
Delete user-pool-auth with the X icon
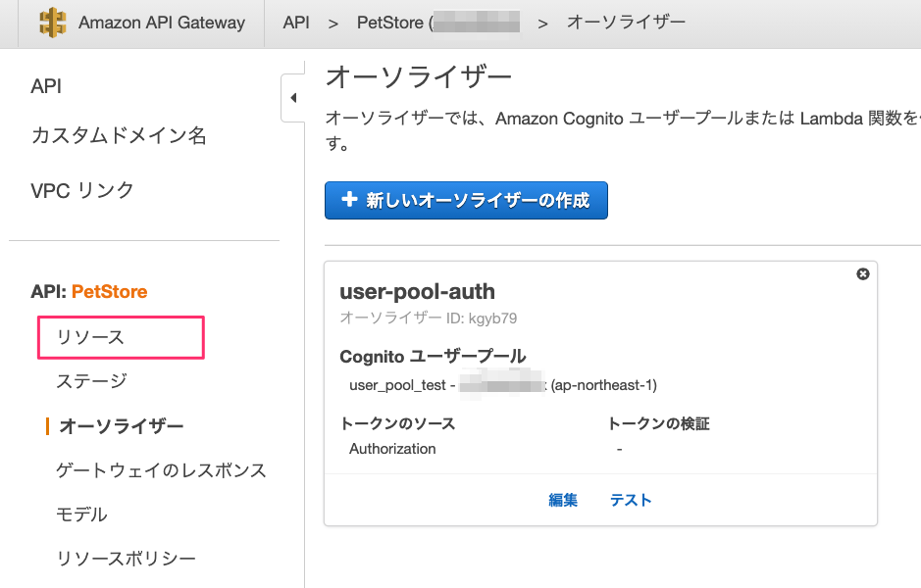pyautogui.click(x=863, y=274)
